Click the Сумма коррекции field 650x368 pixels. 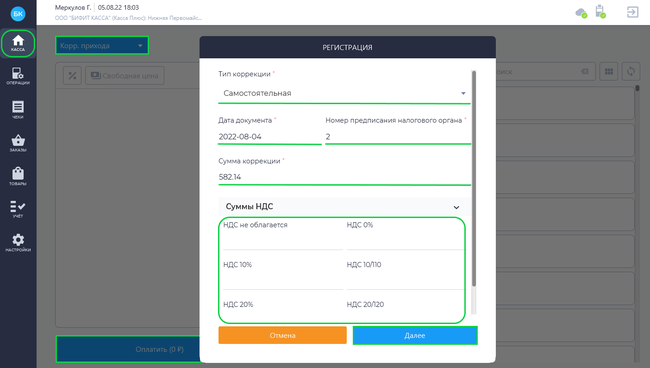click(x=344, y=177)
